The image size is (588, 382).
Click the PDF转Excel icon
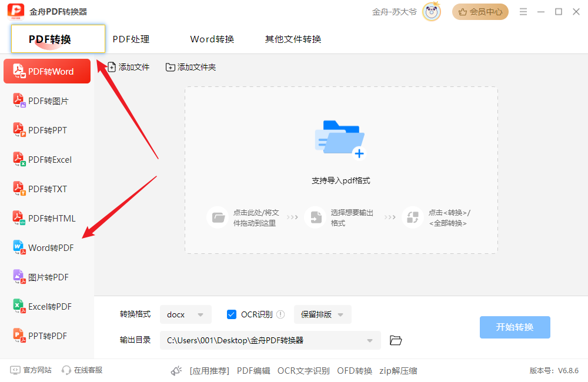click(19, 159)
